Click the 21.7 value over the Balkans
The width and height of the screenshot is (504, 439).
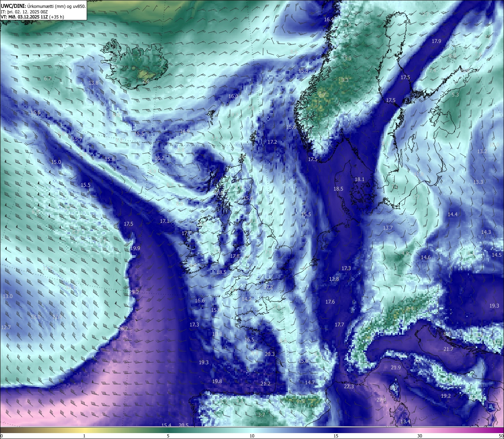tap(448, 349)
